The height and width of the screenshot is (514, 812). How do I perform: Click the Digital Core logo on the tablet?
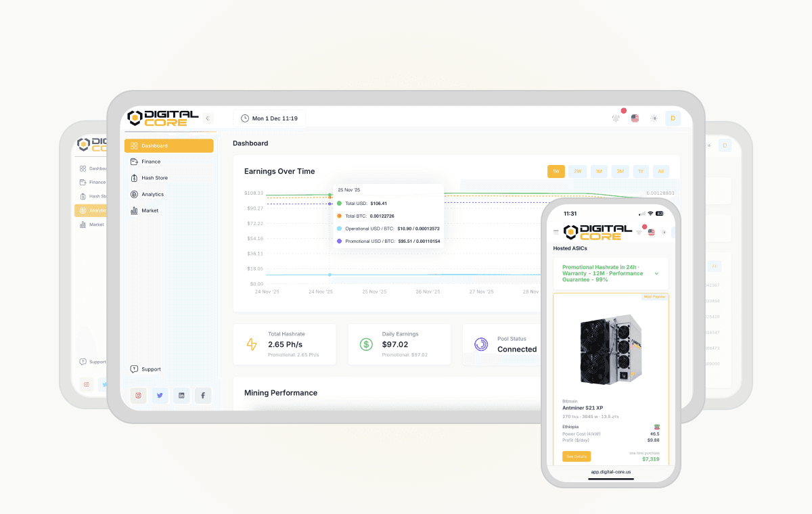coord(162,118)
